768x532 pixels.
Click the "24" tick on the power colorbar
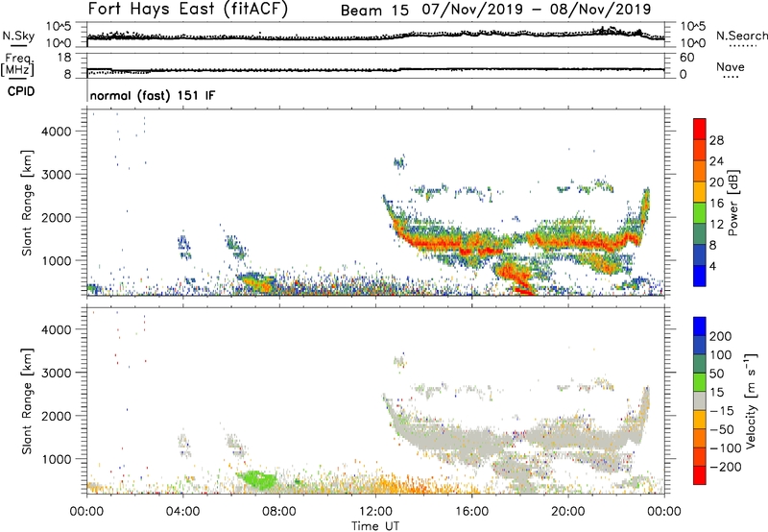click(716, 161)
